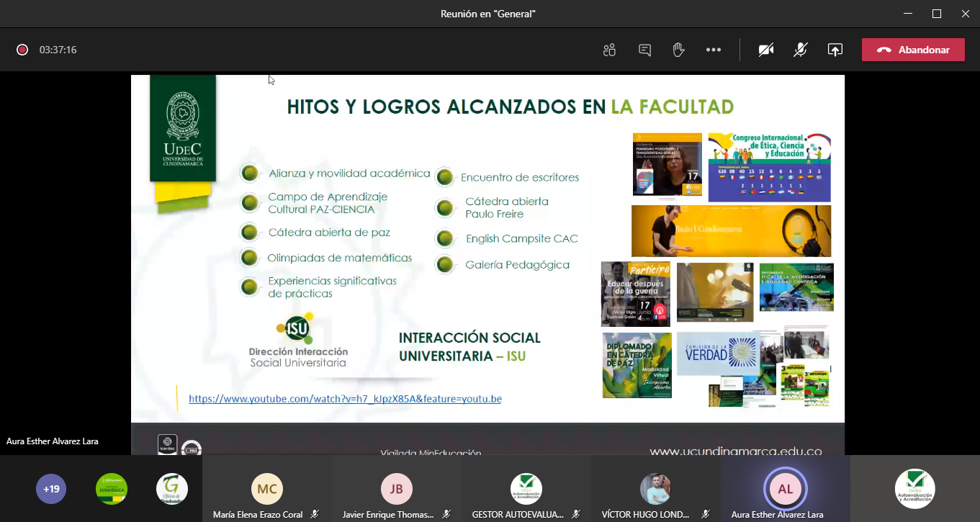
Task: Select Javier Enrique Thomas's JB avatar
Action: tap(397, 489)
